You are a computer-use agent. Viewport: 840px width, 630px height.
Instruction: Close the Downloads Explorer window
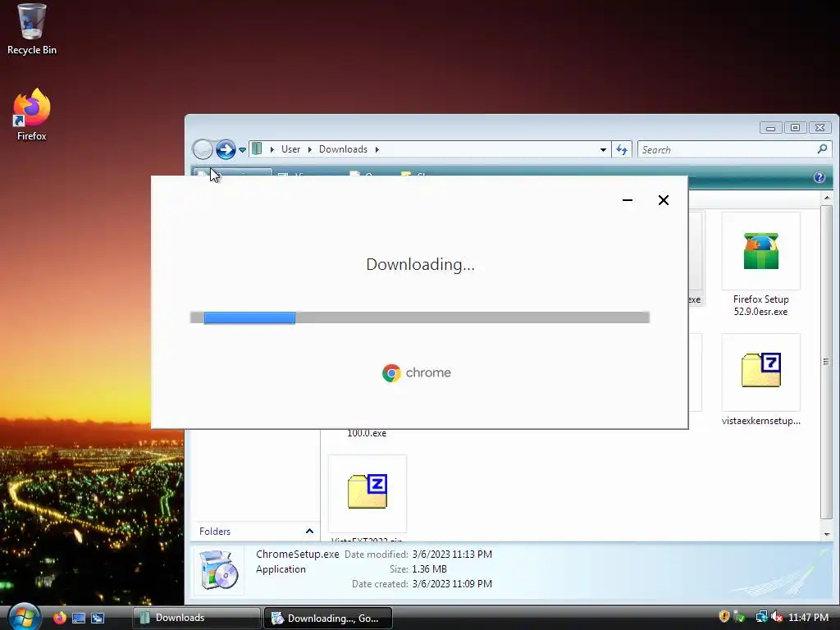tap(819, 127)
